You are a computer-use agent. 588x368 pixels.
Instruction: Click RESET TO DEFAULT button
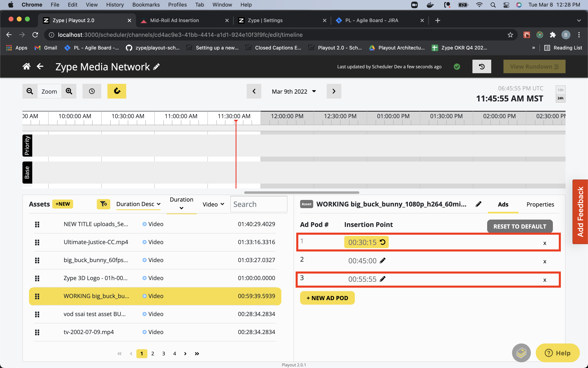[520, 226]
